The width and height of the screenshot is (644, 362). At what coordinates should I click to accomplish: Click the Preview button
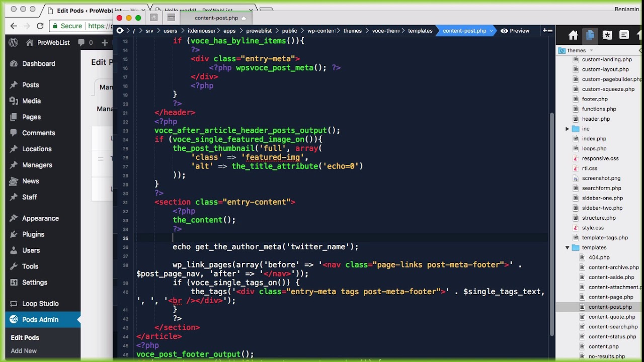(x=515, y=31)
